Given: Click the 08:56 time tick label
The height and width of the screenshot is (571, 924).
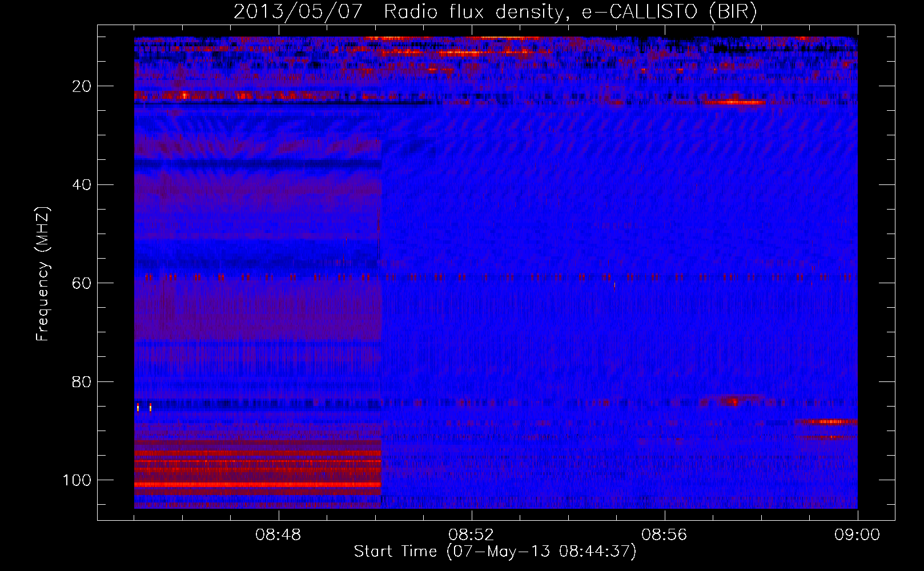Looking at the screenshot, I should pyautogui.click(x=664, y=536).
